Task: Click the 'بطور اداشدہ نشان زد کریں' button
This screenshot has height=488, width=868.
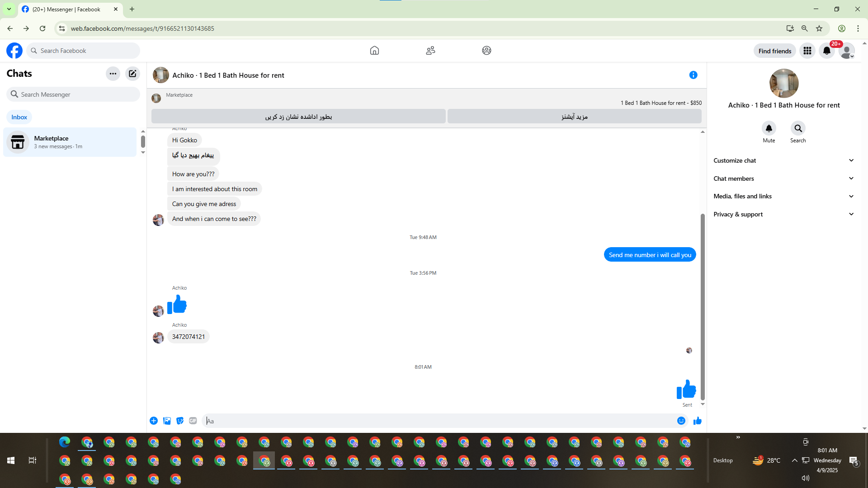Action: click(x=298, y=117)
